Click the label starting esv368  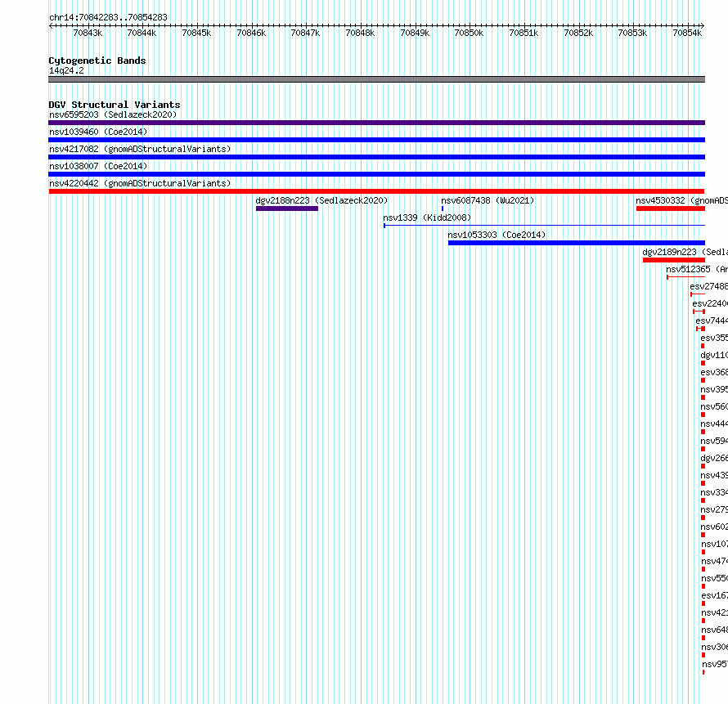pyautogui.click(x=714, y=372)
